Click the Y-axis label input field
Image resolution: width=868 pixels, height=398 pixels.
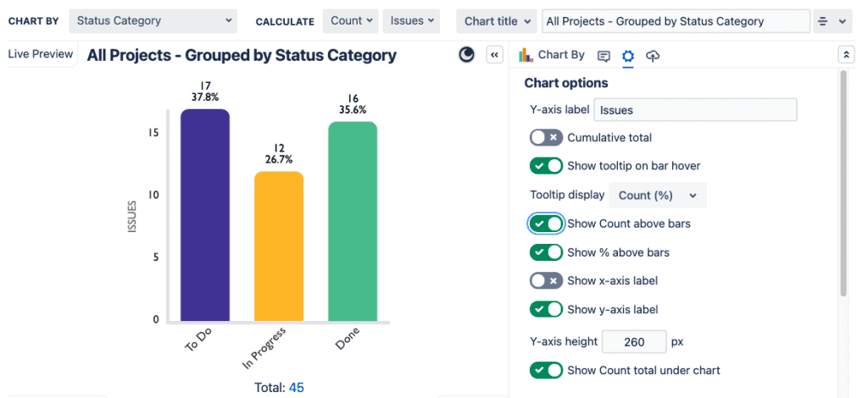(x=695, y=109)
